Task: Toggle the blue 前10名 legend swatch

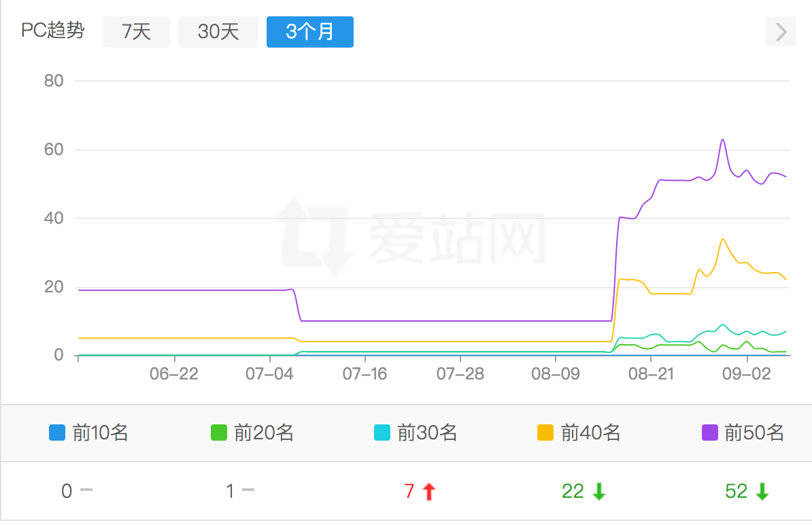Action: point(57,433)
